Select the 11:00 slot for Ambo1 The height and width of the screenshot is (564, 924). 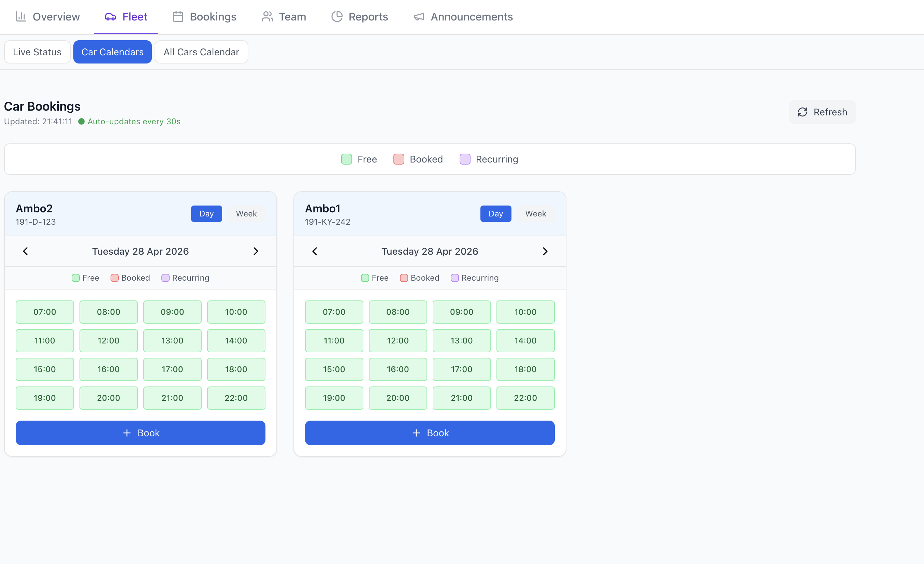click(334, 341)
